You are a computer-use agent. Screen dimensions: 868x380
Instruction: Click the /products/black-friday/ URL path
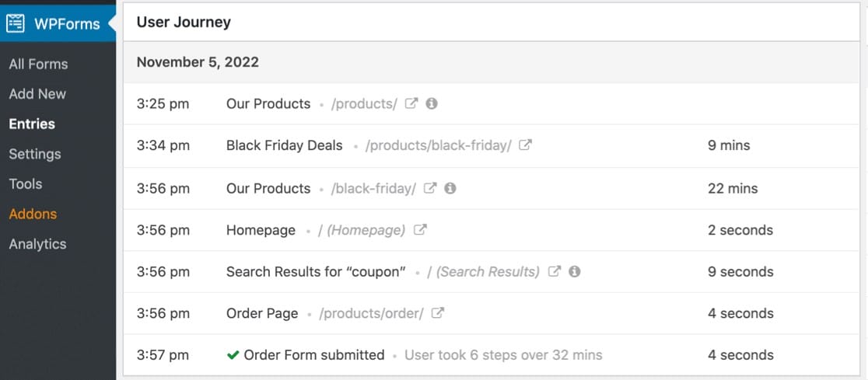(x=439, y=145)
